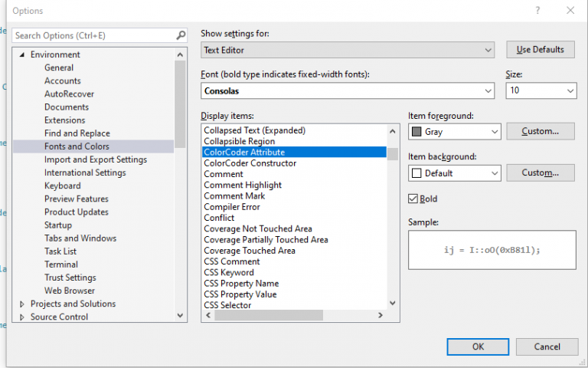This screenshot has width=588, height=368.
Task: Collapse the Environment tree node
Action: (22, 55)
